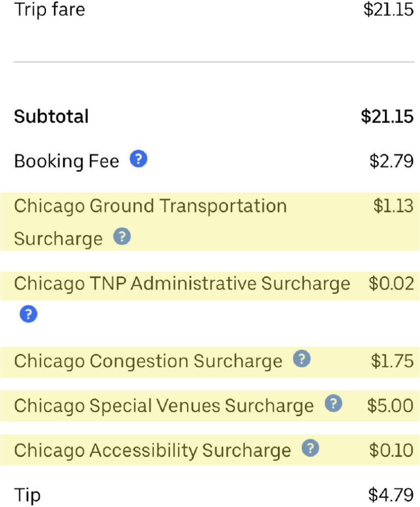Click the Booking Fee help icon
The width and height of the screenshot is (420, 507).
(x=139, y=159)
